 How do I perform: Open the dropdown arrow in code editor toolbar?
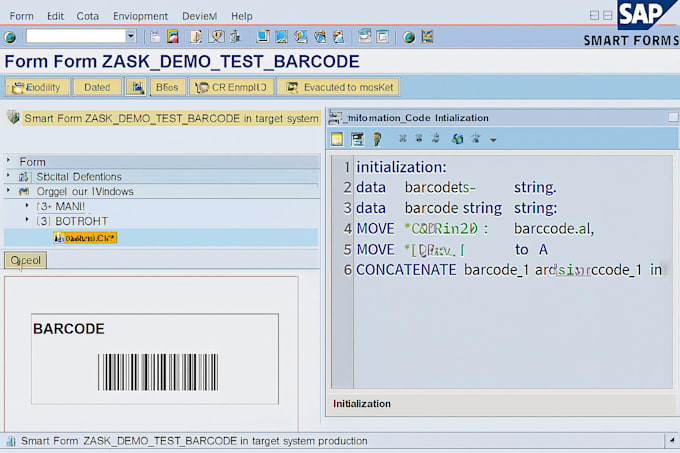point(493,140)
